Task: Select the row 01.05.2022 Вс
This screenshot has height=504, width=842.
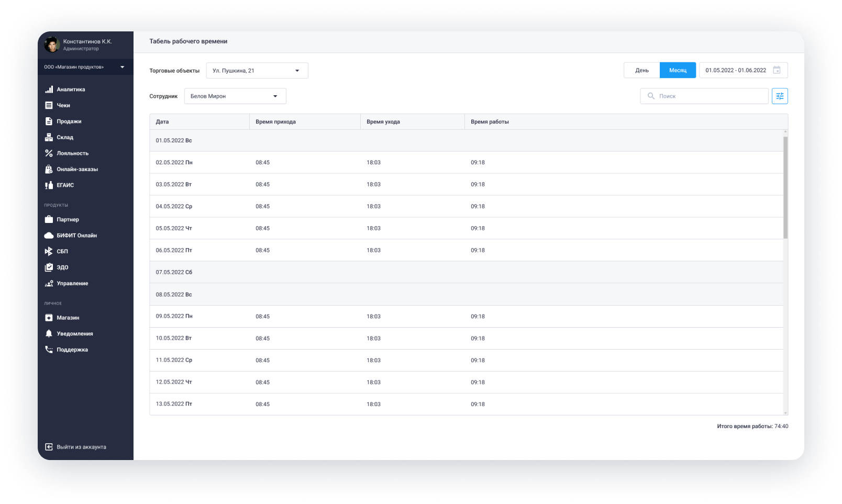Action: pyautogui.click(x=466, y=140)
